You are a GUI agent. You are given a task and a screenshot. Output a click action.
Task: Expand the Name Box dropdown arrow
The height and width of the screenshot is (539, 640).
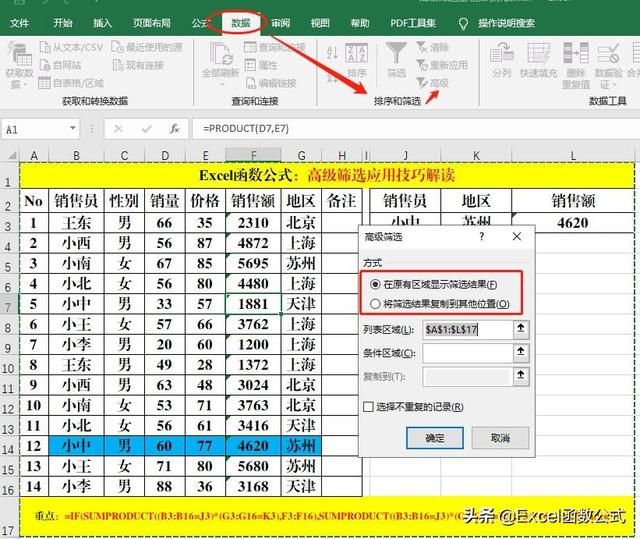[72, 129]
